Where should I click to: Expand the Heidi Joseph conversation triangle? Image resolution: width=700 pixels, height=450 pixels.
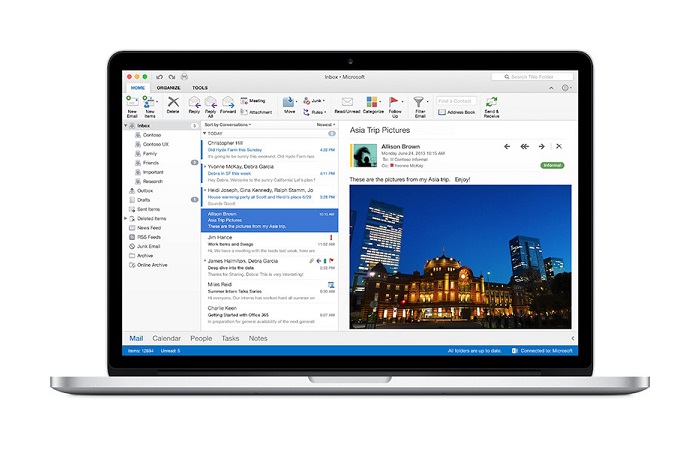[205, 190]
